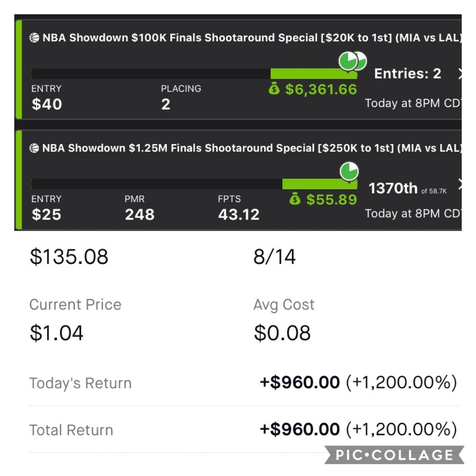Click the green payout bar on the $100K contest
The width and height of the screenshot is (476, 476).
[x=313, y=74]
